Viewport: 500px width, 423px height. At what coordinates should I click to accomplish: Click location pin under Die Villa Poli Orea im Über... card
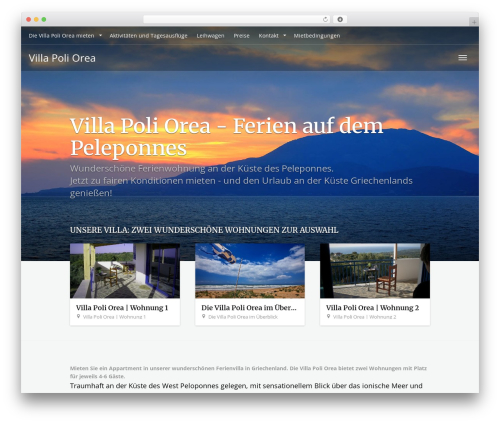[x=203, y=316]
